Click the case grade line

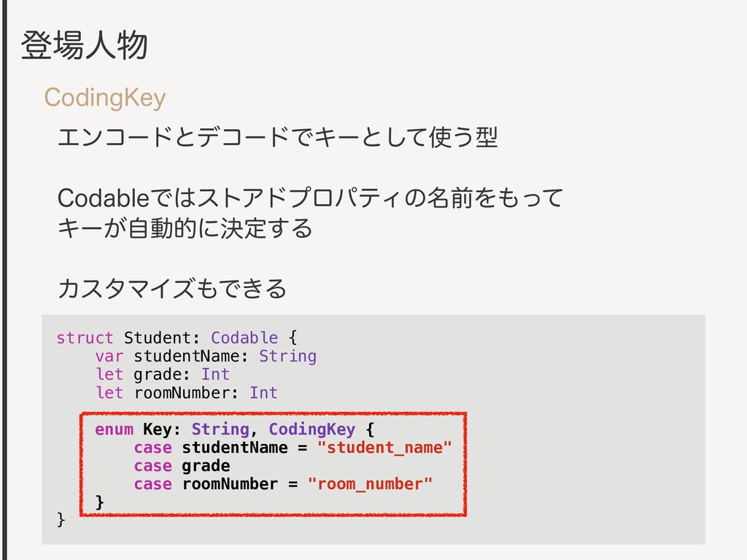pyautogui.click(x=182, y=466)
